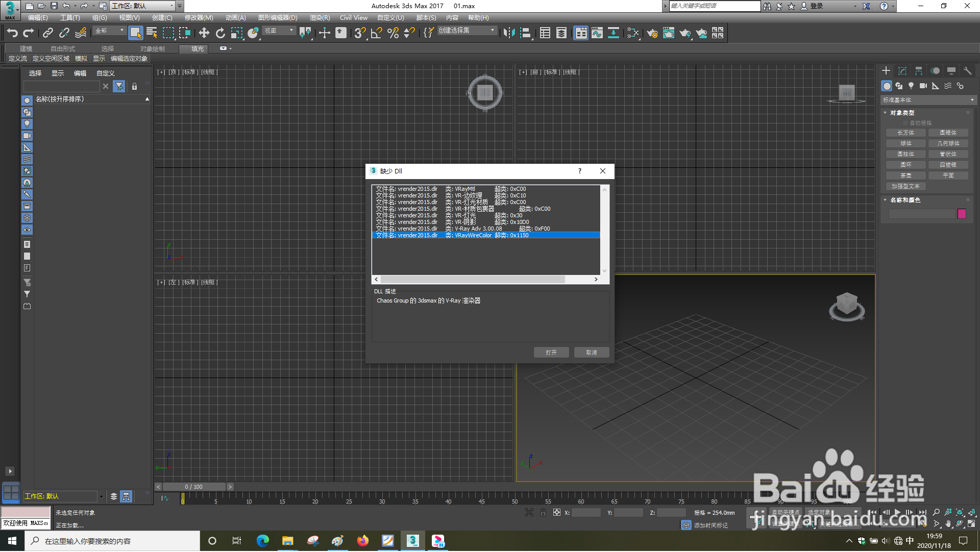Click the Undo arrow in main toolbar
Viewport: 980px width, 552px height.
[12, 33]
